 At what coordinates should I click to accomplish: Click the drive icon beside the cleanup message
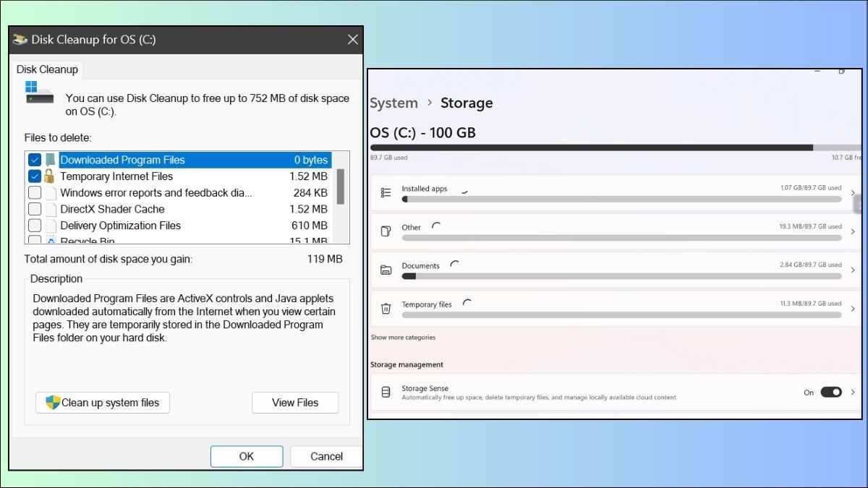pos(38,93)
